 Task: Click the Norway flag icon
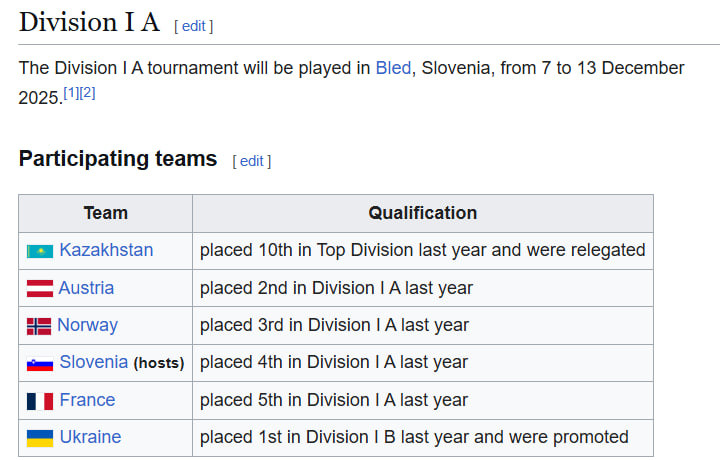39,325
